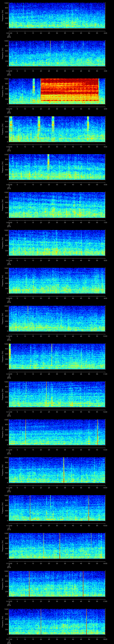The width and height of the screenshot is (114, 644).
Task: Click the "9:01:00" start time label
Action: coord(9,33)
